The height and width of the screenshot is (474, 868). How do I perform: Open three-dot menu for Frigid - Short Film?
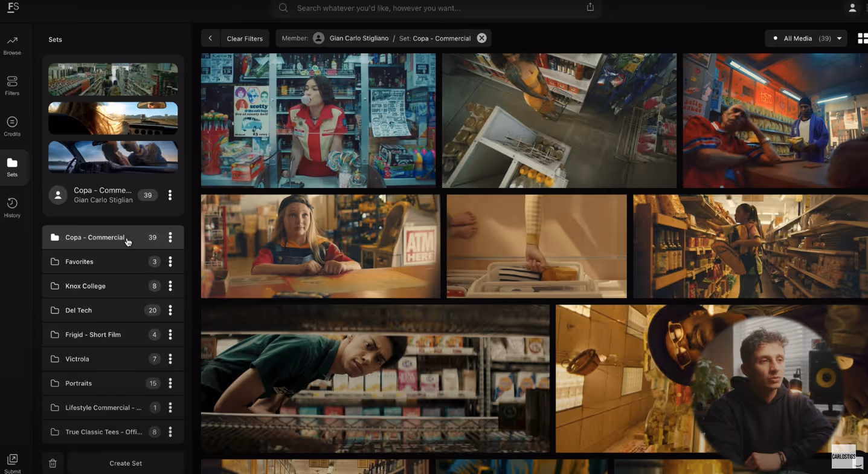tap(170, 334)
